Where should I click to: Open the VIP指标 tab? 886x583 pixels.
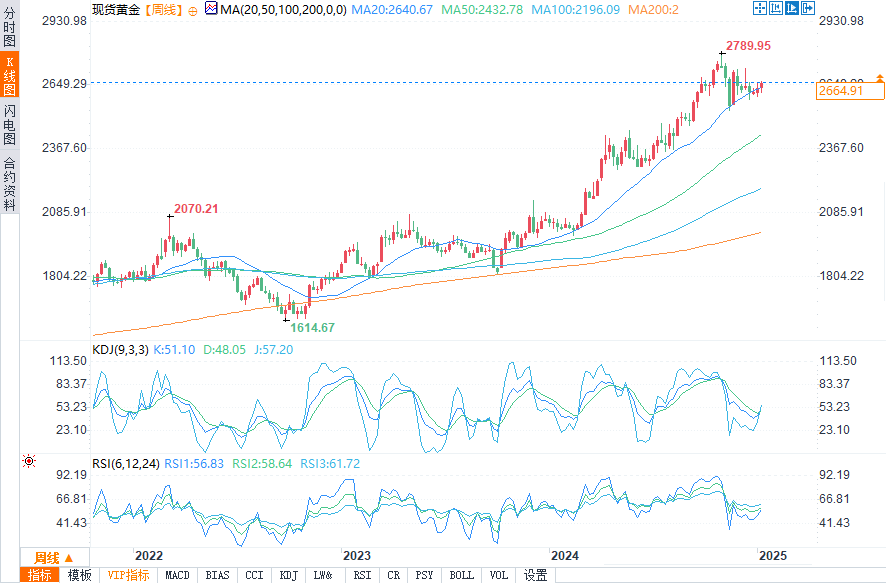pos(128,575)
